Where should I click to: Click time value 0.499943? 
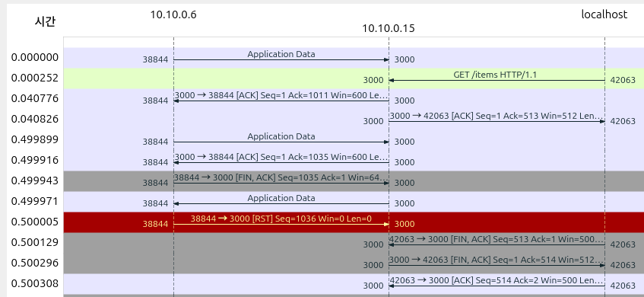(35, 181)
